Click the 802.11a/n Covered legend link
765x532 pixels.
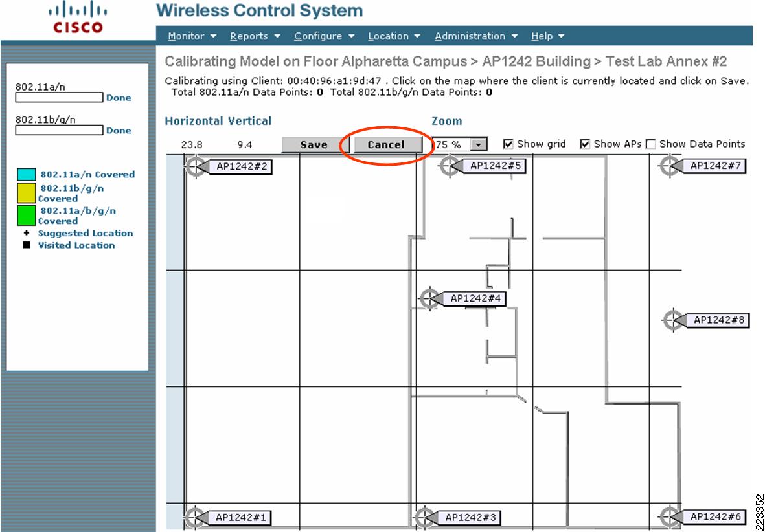tap(87, 175)
